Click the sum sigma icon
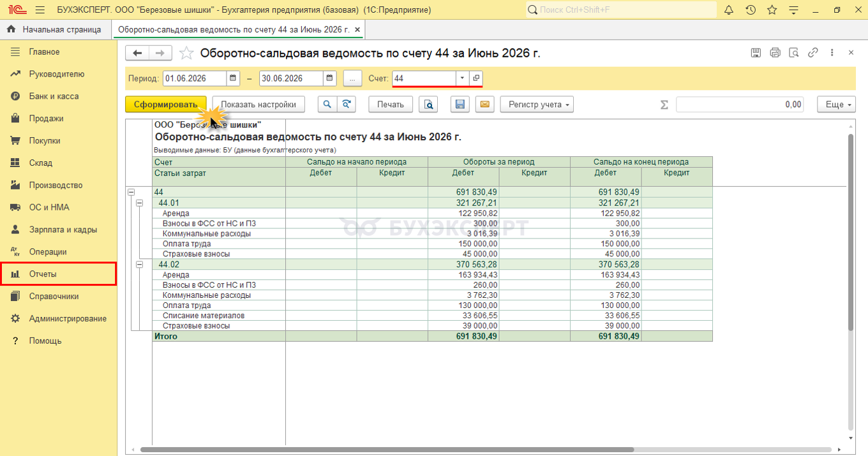The height and width of the screenshot is (456, 868). [x=664, y=105]
